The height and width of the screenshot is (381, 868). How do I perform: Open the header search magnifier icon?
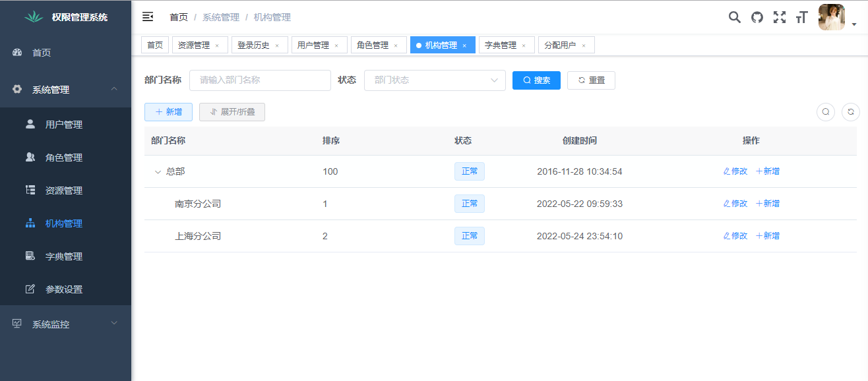pos(734,17)
